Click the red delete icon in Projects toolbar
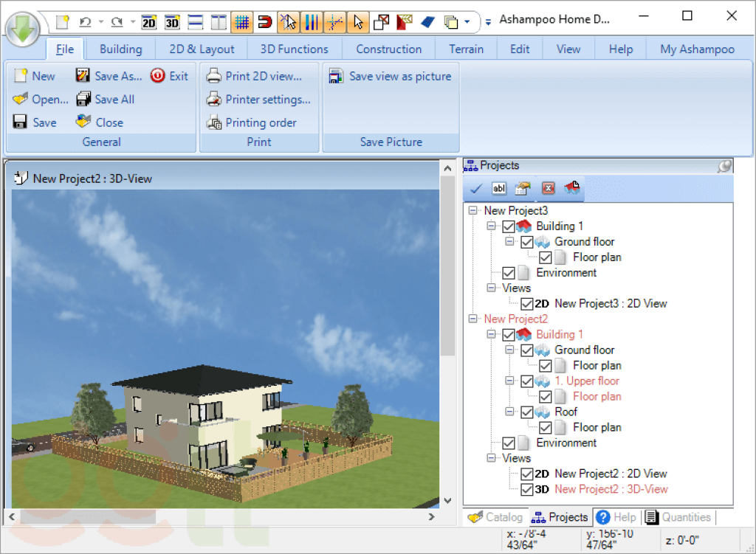The image size is (756, 554). [548, 189]
